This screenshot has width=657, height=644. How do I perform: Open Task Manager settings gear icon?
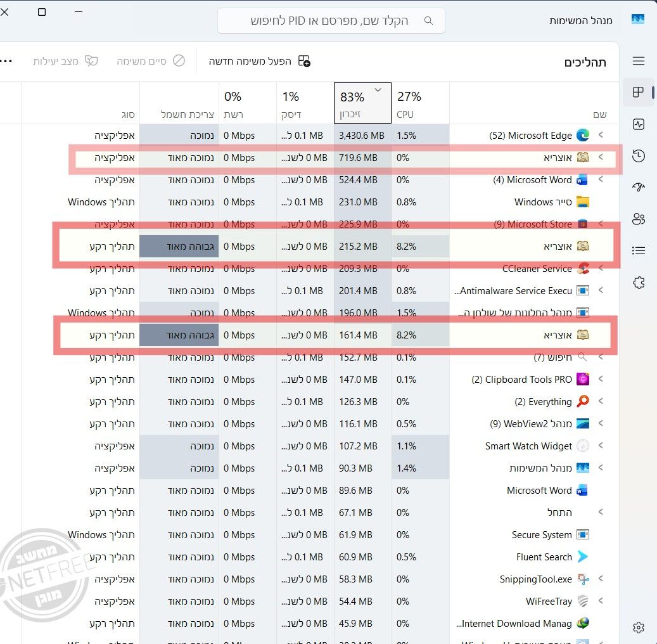(x=639, y=628)
